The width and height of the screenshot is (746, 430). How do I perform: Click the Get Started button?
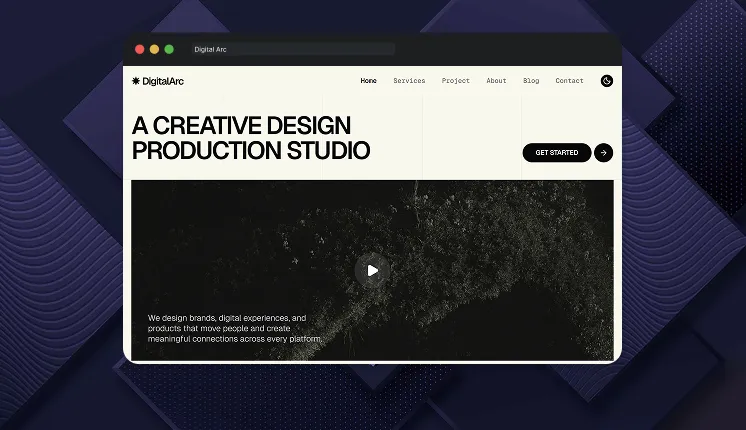[557, 153]
